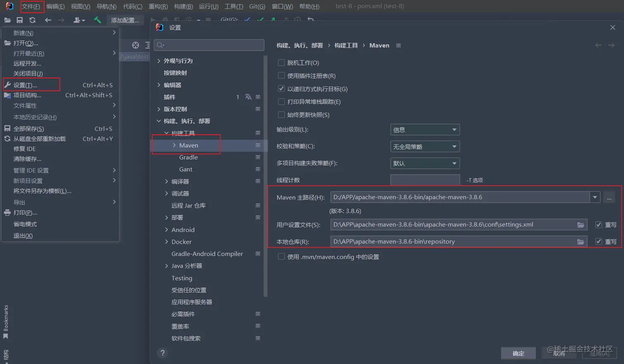Expand the 编辑器 tree node
Viewport: 624px width, 364px height.
(159, 85)
